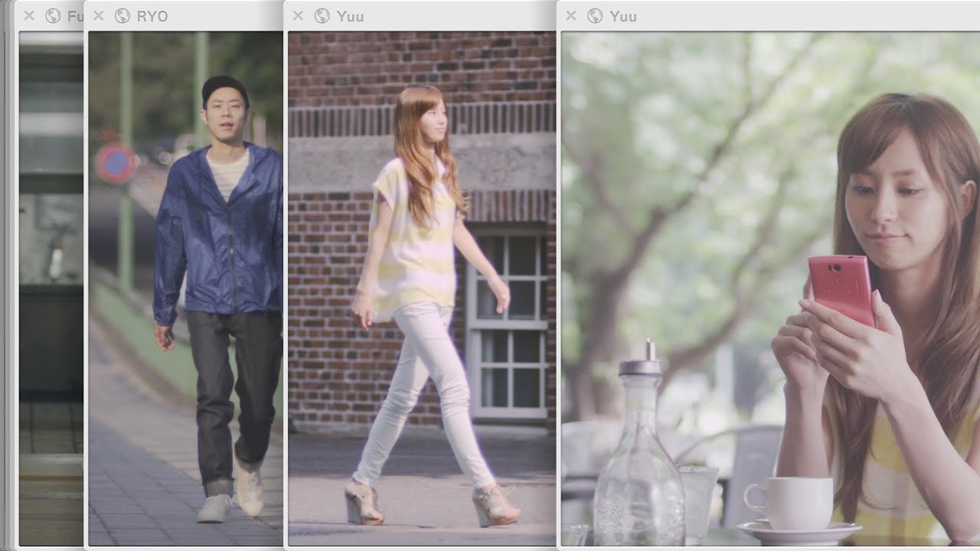
Task: Click the globe icon in the Fu window
Action: [x=53, y=15]
